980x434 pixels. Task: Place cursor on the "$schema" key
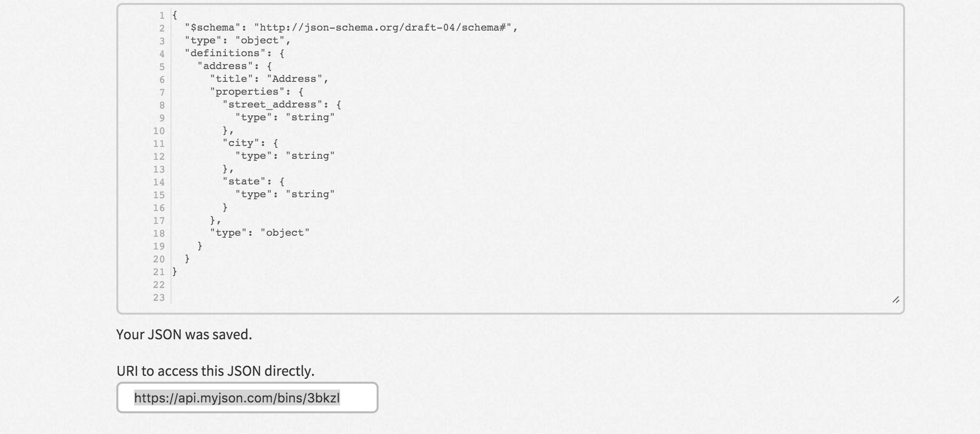click(210, 28)
